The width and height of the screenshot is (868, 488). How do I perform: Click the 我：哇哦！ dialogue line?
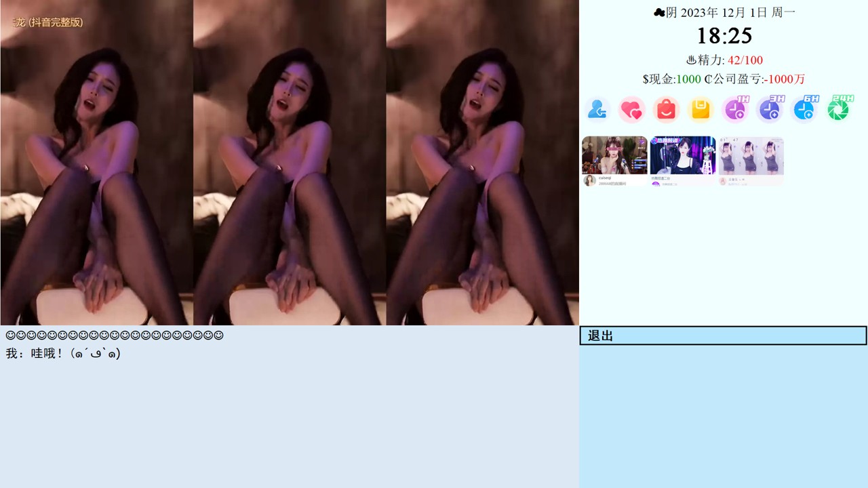point(63,354)
